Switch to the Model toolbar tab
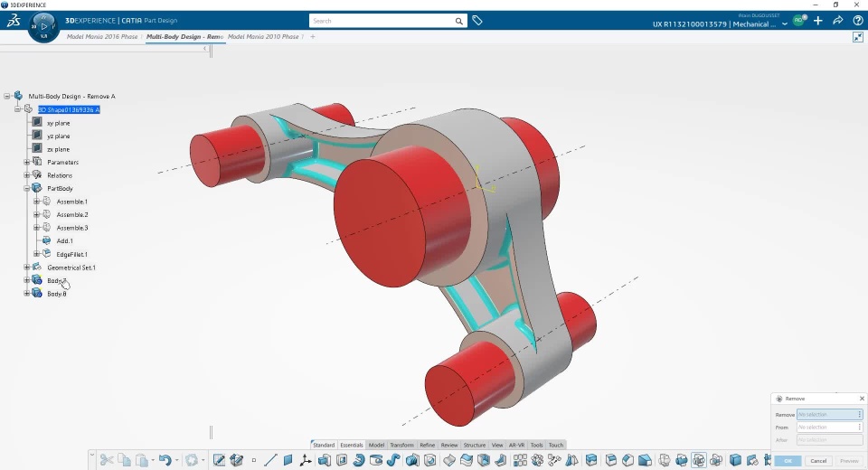This screenshot has height=470, width=868. [376, 445]
